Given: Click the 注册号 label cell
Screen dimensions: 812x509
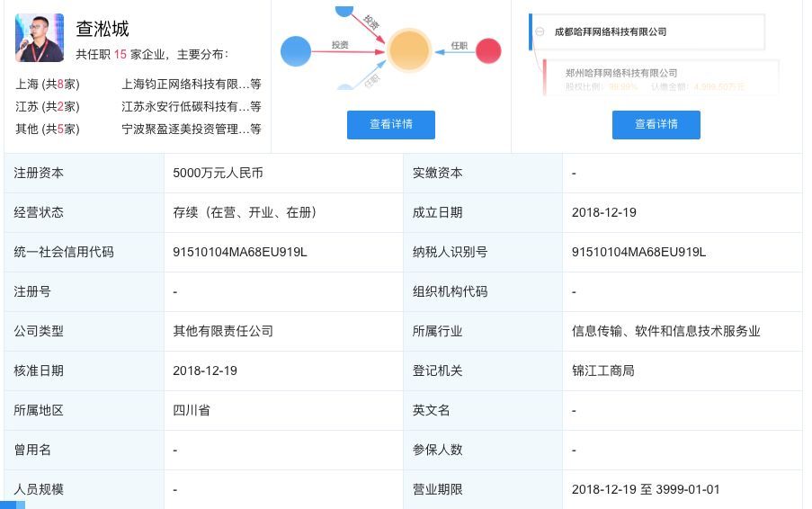Looking at the screenshot, I should [x=84, y=291].
